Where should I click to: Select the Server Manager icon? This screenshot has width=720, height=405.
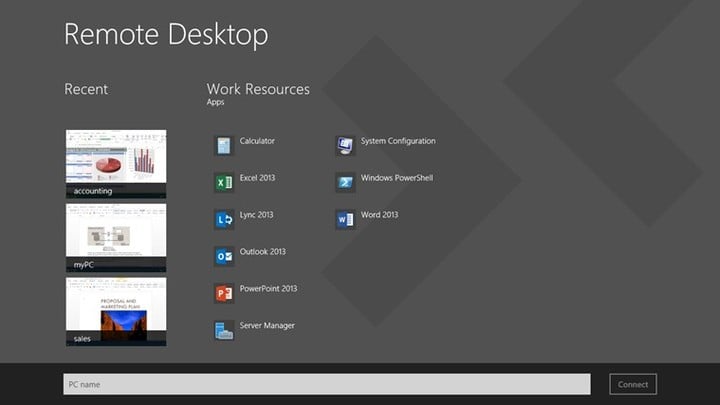tap(224, 330)
